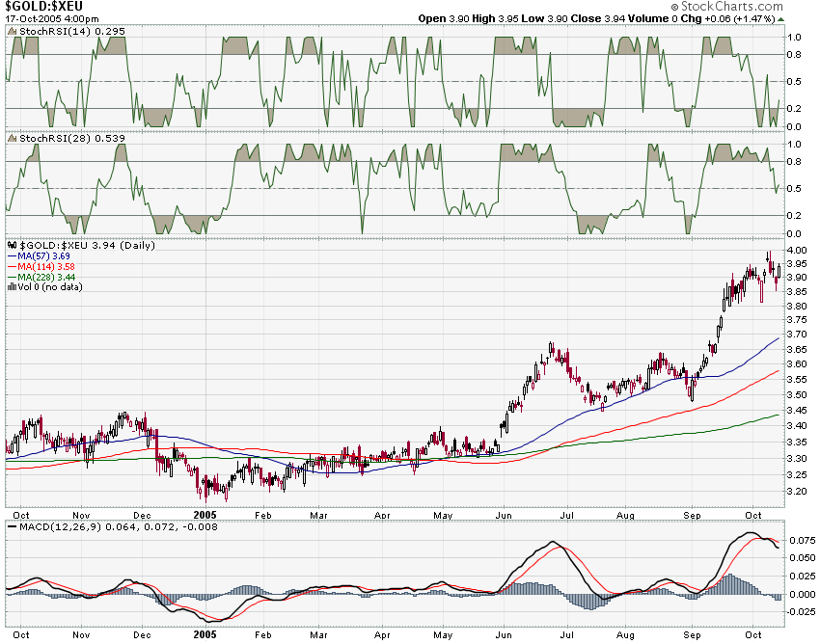The image size is (820, 644).
Task: Click the StochRSI(14) indicator icon
Action: pyautogui.click(x=13, y=32)
